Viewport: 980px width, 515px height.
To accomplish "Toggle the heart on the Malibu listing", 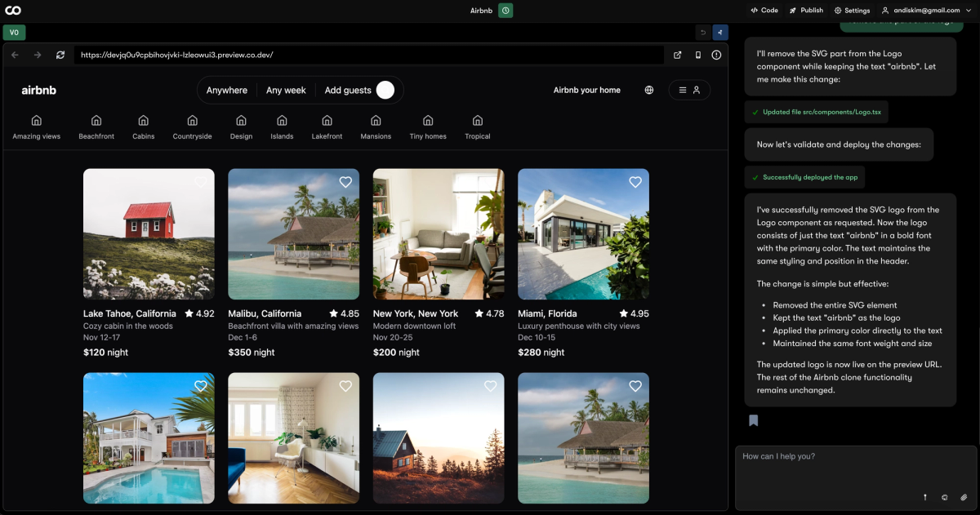I will (x=345, y=182).
